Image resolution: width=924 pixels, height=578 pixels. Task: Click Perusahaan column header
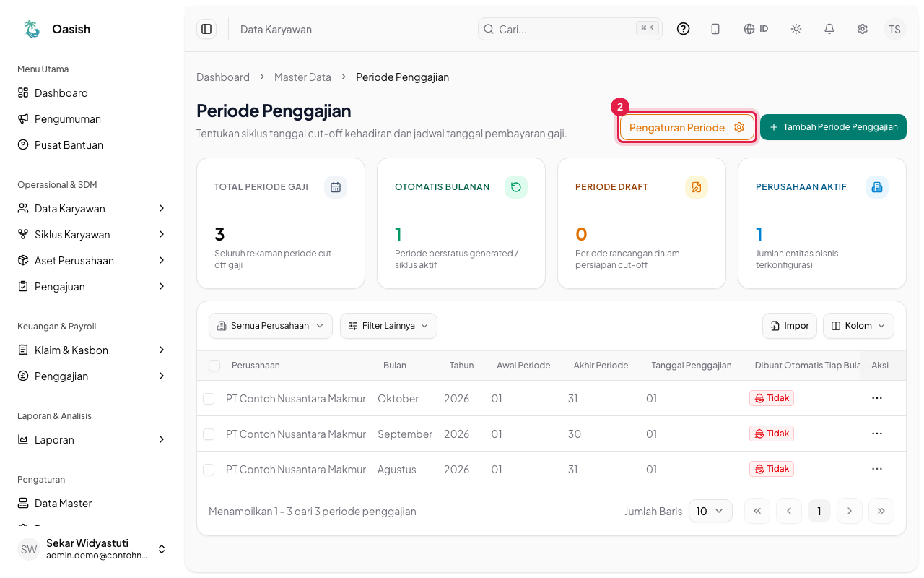256,366
